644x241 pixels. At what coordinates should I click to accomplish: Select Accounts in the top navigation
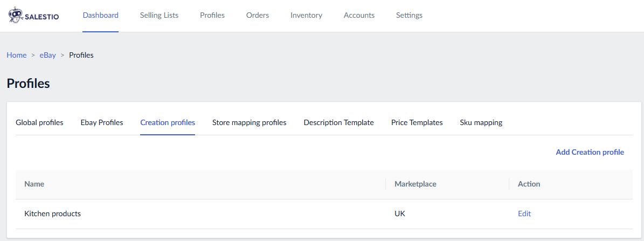tap(359, 15)
